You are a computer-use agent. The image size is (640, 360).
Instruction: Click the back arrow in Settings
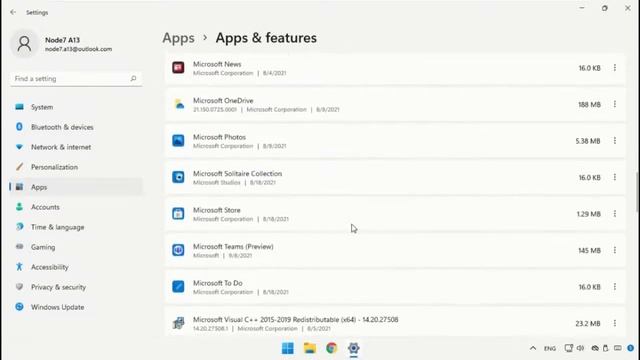click(13, 12)
